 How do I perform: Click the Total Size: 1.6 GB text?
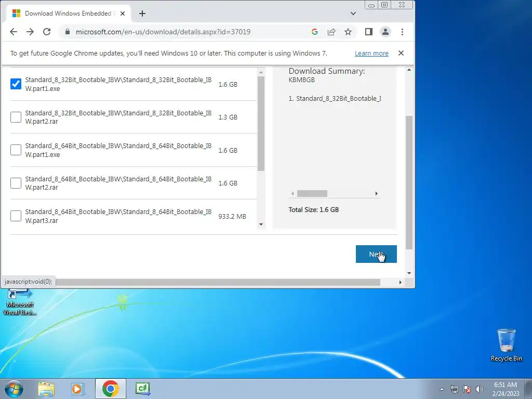[313, 210]
